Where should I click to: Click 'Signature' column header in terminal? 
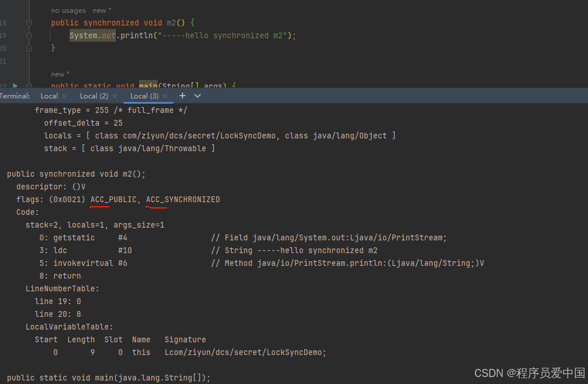click(x=185, y=340)
